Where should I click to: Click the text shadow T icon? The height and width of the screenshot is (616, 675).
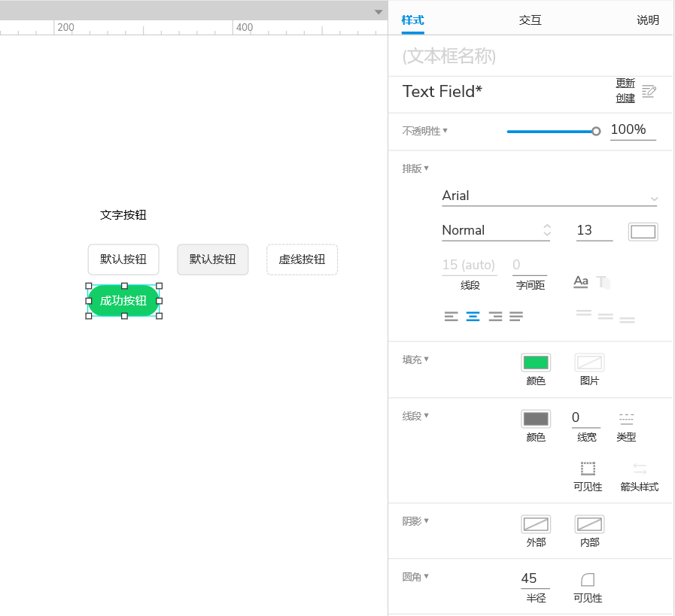click(x=603, y=281)
